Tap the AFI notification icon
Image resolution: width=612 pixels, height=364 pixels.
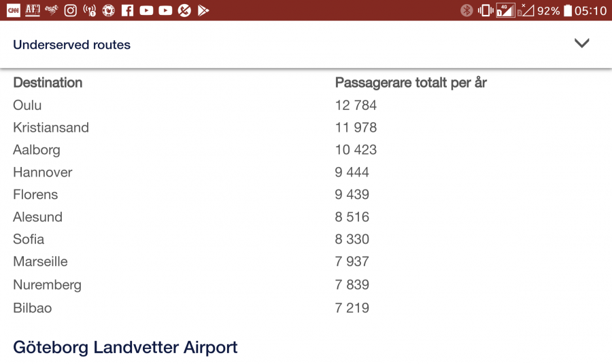click(32, 10)
